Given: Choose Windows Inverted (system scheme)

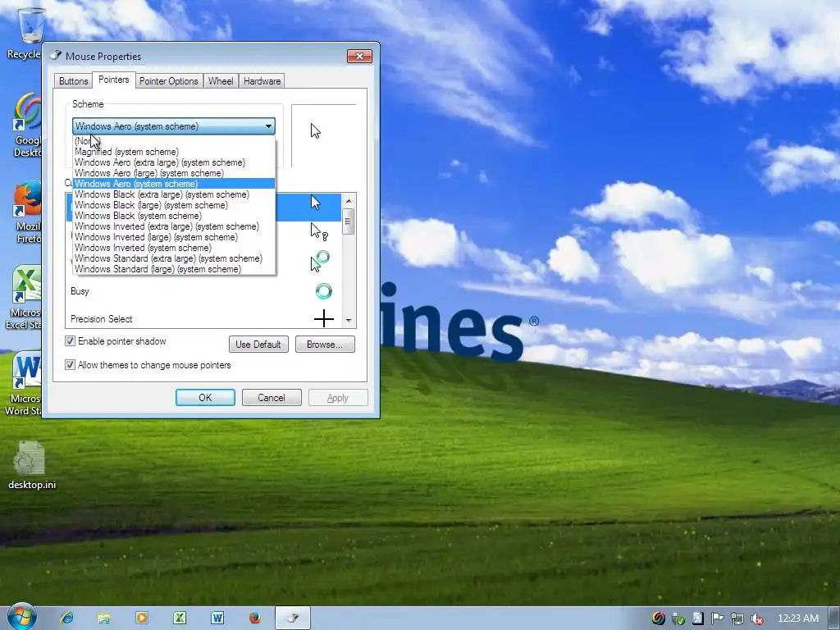Looking at the screenshot, I should [x=174, y=248].
